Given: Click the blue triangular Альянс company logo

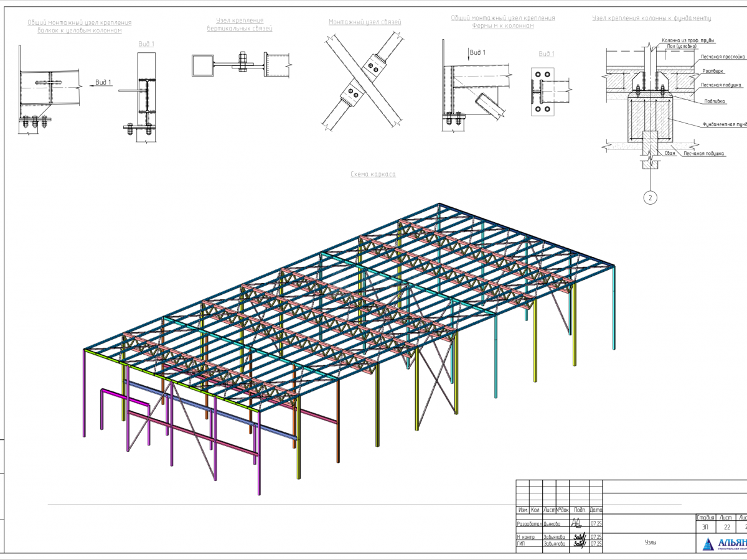Looking at the screenshot, I should click(709, 544).
